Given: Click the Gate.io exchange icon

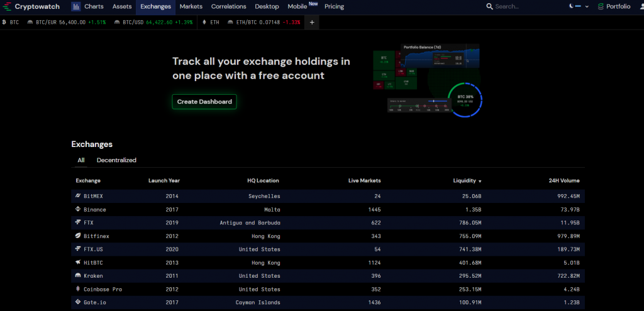Looking at the screenshot, I should (x=78, y=302).
